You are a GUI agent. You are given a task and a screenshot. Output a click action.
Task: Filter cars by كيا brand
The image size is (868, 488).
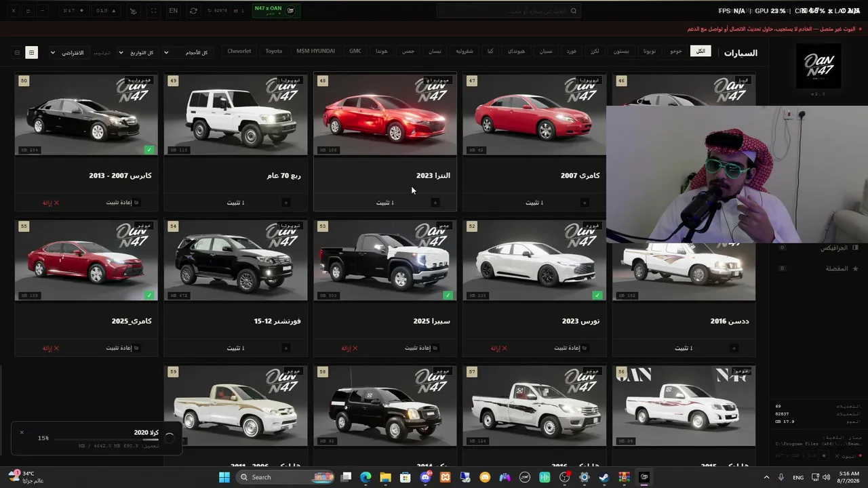(x=490, y=52)
